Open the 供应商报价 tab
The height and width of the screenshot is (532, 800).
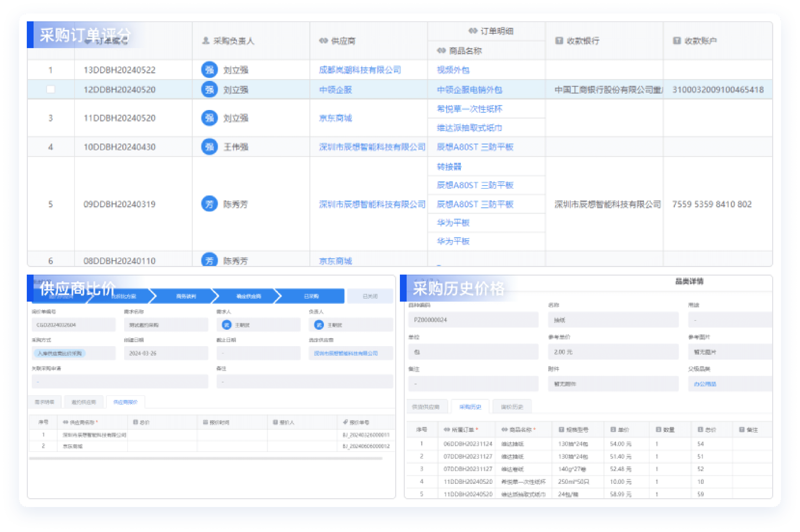click(125, 402)
